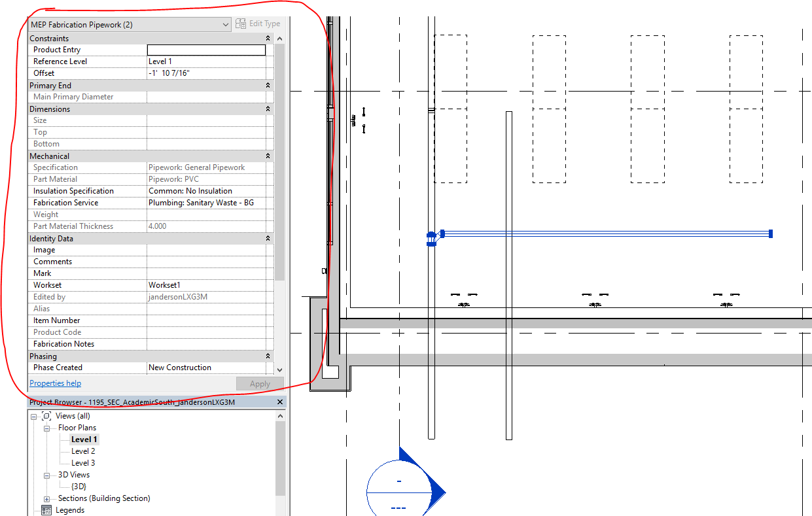The image size is (812, 516).
Task: Click the Product Entry value field
Action: click(205, 49)
